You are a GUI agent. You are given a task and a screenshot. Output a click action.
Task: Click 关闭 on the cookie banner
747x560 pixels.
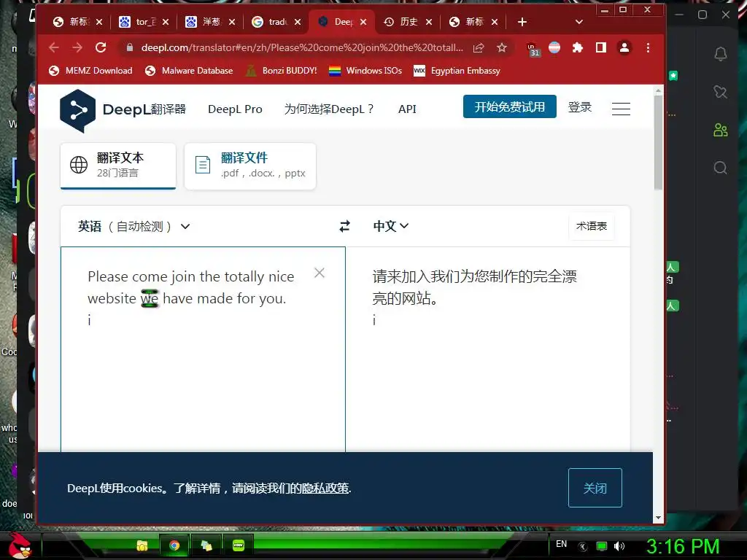point(595,488)
